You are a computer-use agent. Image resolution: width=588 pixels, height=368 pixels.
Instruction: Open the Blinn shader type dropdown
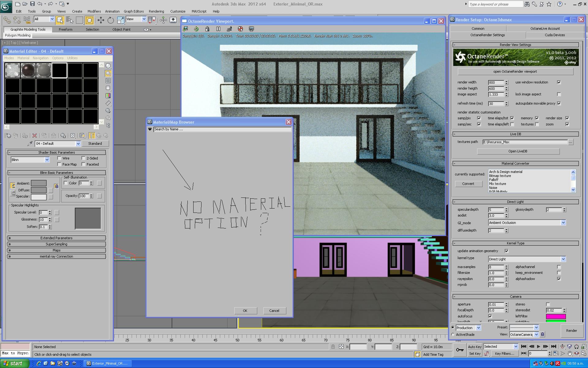coord(47,160)
